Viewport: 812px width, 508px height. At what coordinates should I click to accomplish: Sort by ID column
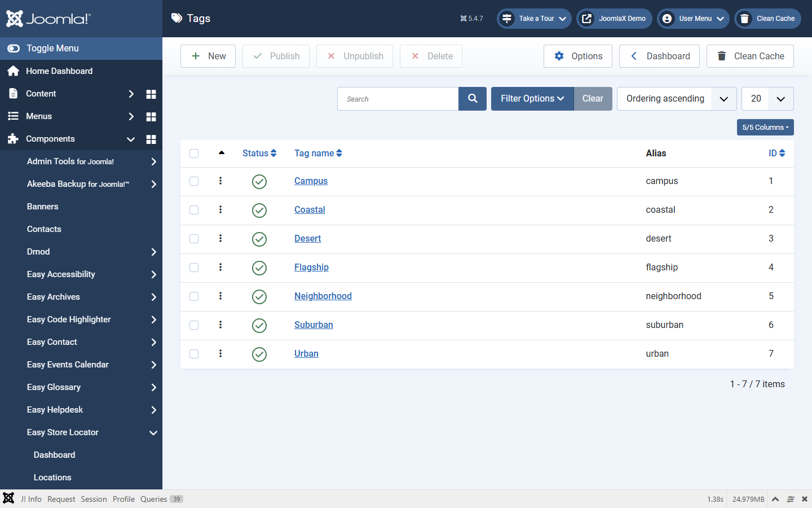[x=776, y=153]
